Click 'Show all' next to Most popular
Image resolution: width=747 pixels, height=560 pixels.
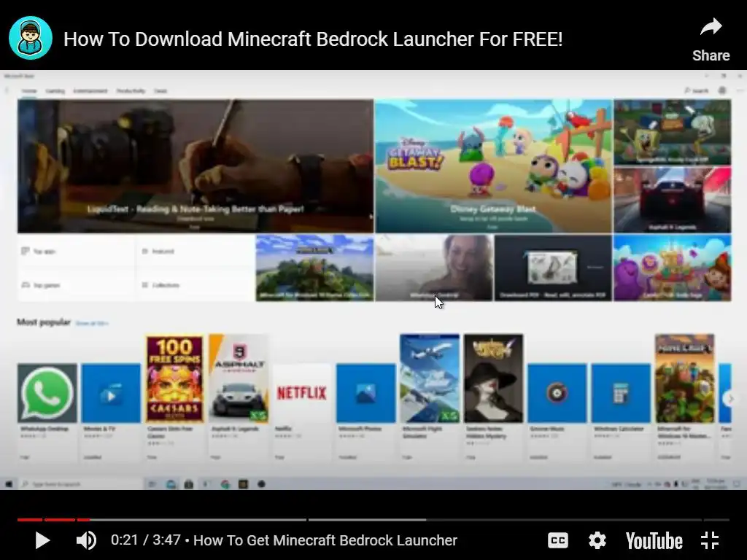[92, 323]
